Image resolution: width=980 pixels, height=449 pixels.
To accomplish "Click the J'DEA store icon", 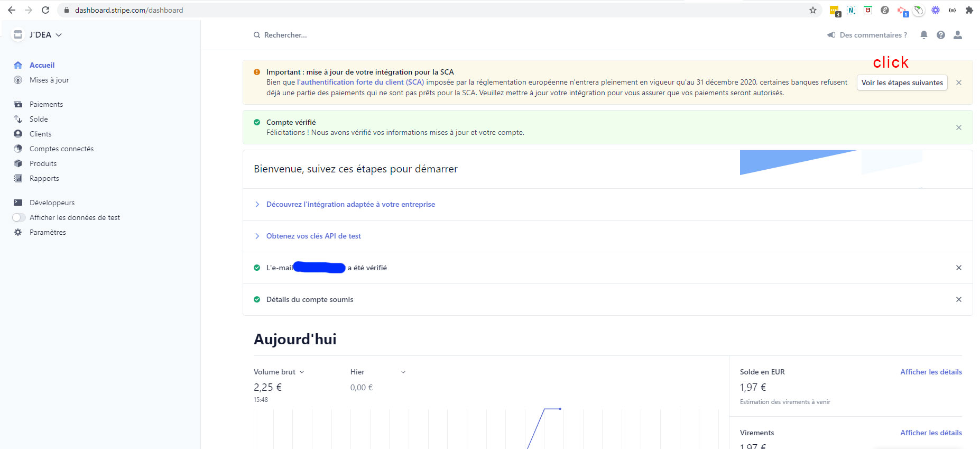I will (x=18, y=34).
